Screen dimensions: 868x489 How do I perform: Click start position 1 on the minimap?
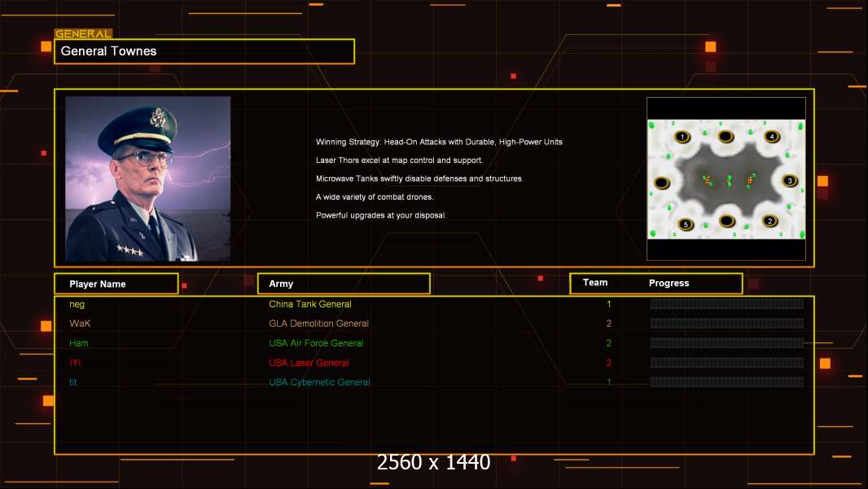[682, 137]
